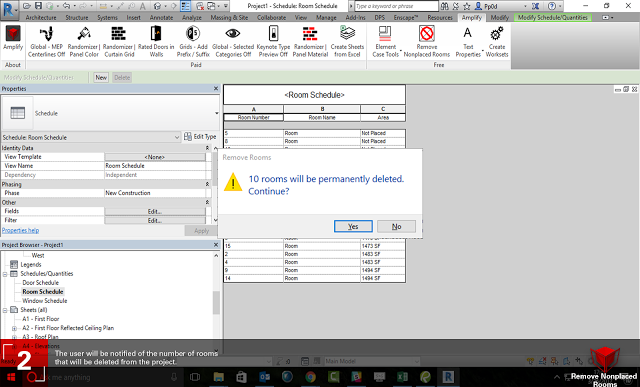Open the Properties help link
This screenshot has height=387, width=640.
20,230
